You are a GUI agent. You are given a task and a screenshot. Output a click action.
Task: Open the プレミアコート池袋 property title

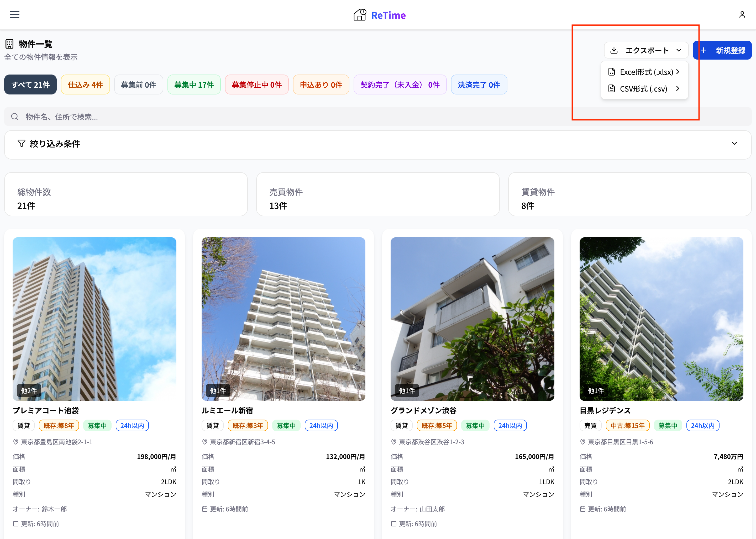[x=46, y=411]
